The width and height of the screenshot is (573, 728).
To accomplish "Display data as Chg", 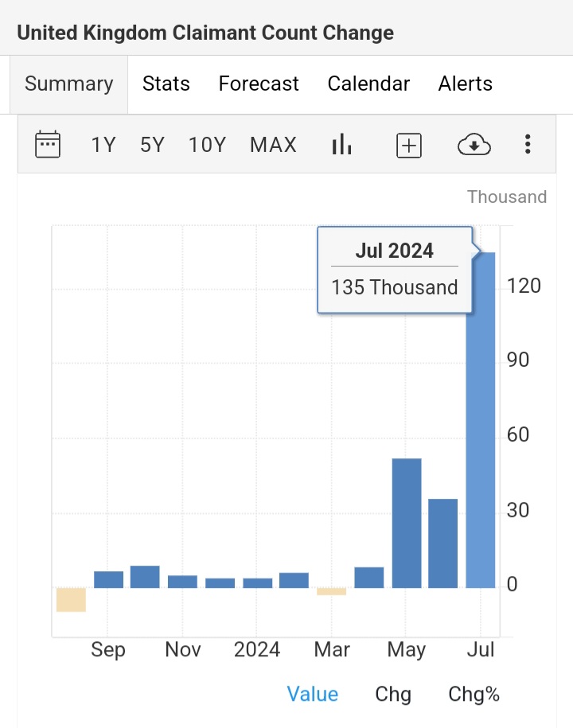I will [x=393, y=694].
